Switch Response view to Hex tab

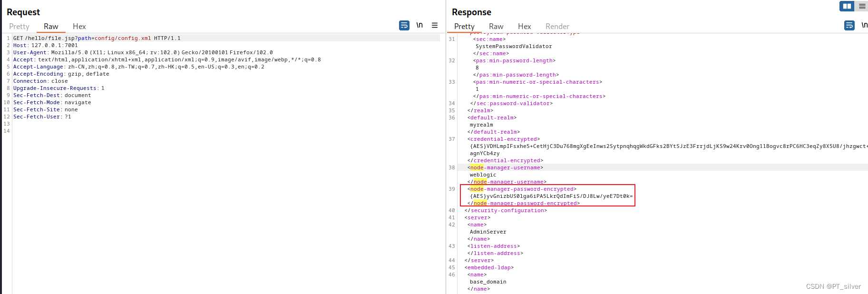point(524,27)
